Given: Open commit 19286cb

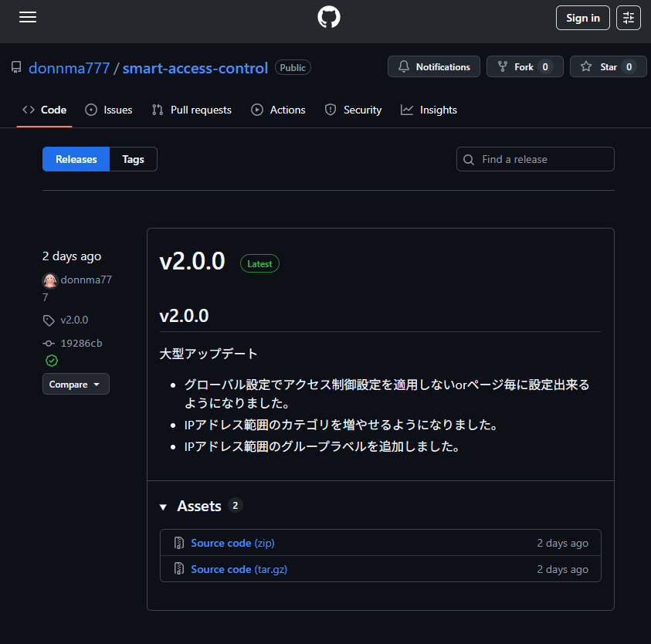Looking at the screenshot, I should (81, 343).
